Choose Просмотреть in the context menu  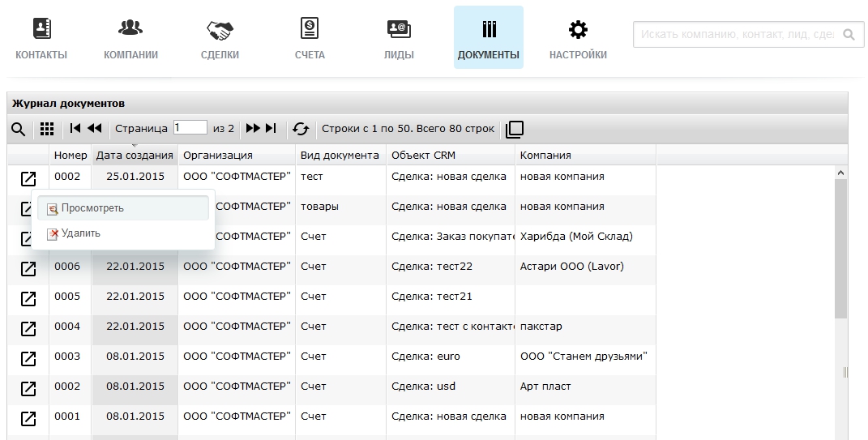point(92,208)
